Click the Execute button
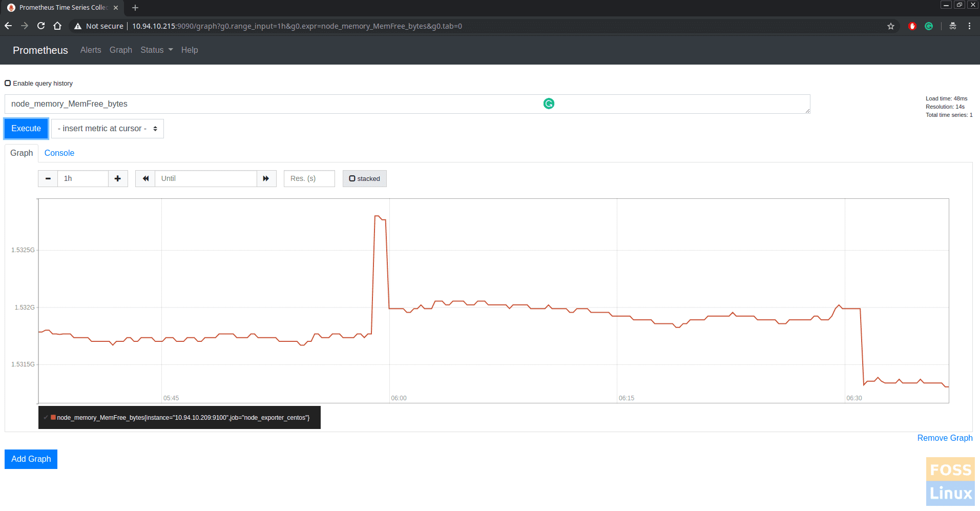Image resolution: width=980 pixels, height=511 pixels. point(26,129)
